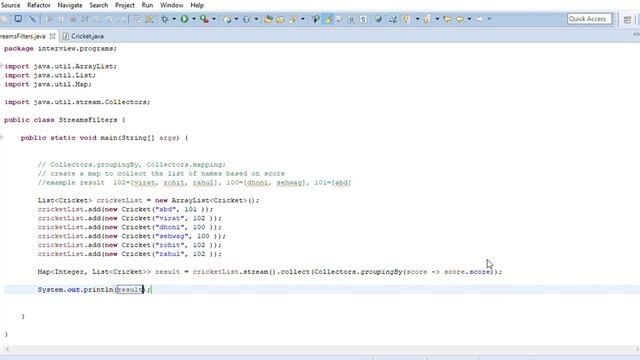The width and height of the screenshot is (640, 360).
Task: Click Last Edit Location arrow icon
Action: pyautogui.click(x=448, y=19)
